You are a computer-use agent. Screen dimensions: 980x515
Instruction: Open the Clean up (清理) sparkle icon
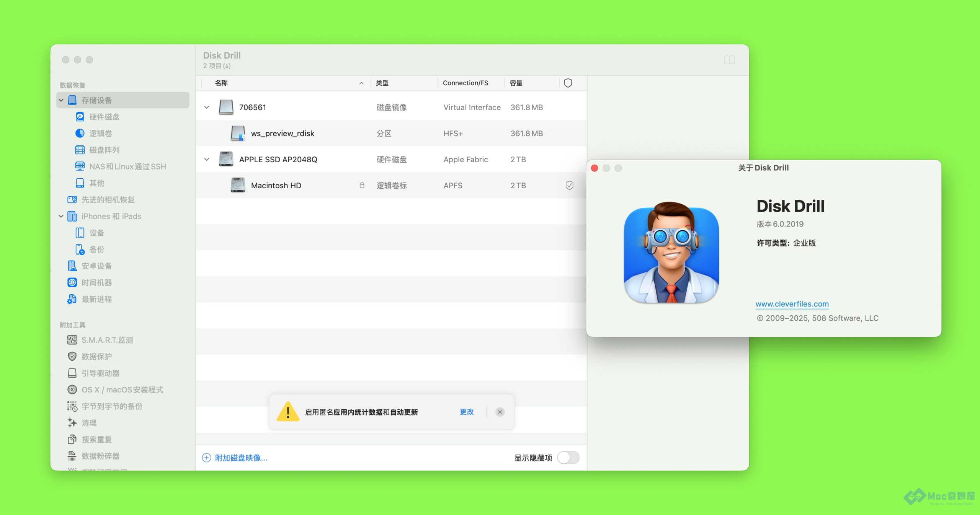coord(72,422)
